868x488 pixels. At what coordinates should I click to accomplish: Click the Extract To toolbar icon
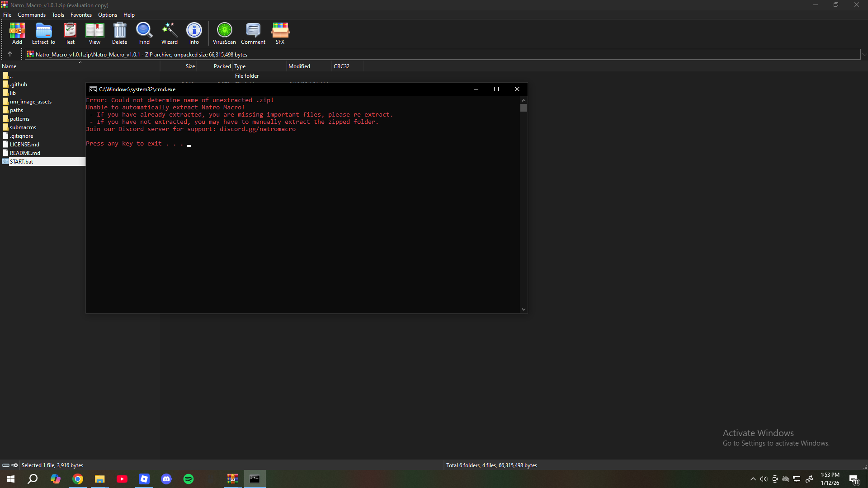click(43, 33)
